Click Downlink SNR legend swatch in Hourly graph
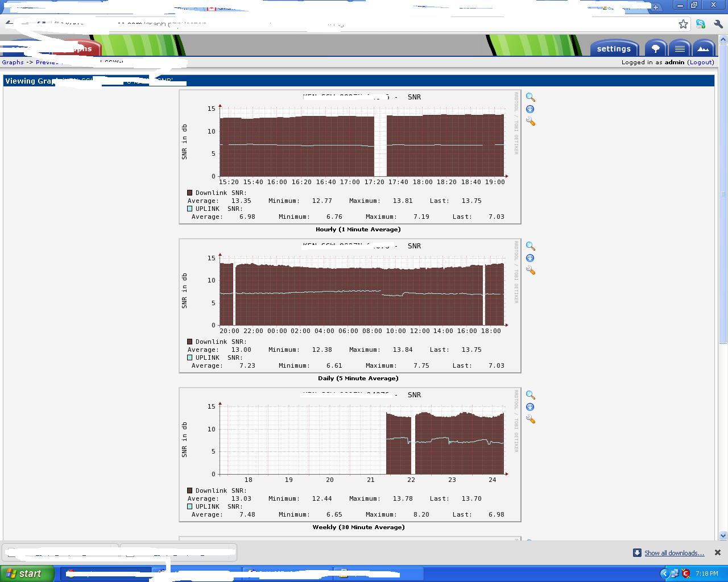Image resolution: width=728 pixels, height=582 pixels. tap(190, 193)
